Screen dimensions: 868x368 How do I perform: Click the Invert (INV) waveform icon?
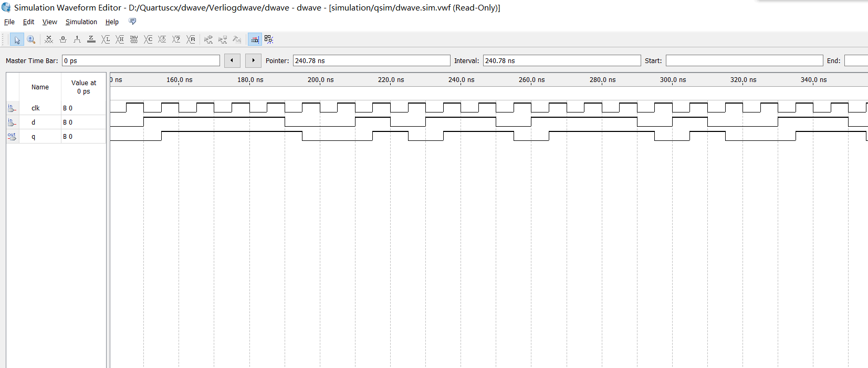(134, 39)
